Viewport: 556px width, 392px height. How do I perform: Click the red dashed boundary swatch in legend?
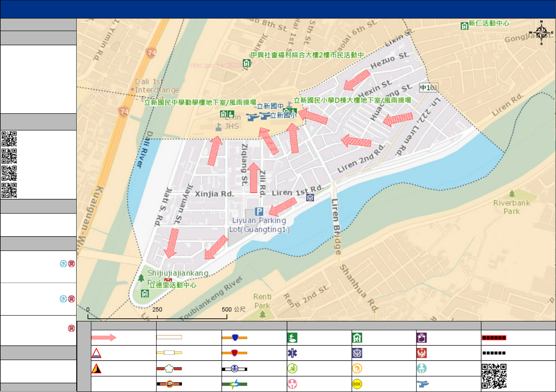494,338
